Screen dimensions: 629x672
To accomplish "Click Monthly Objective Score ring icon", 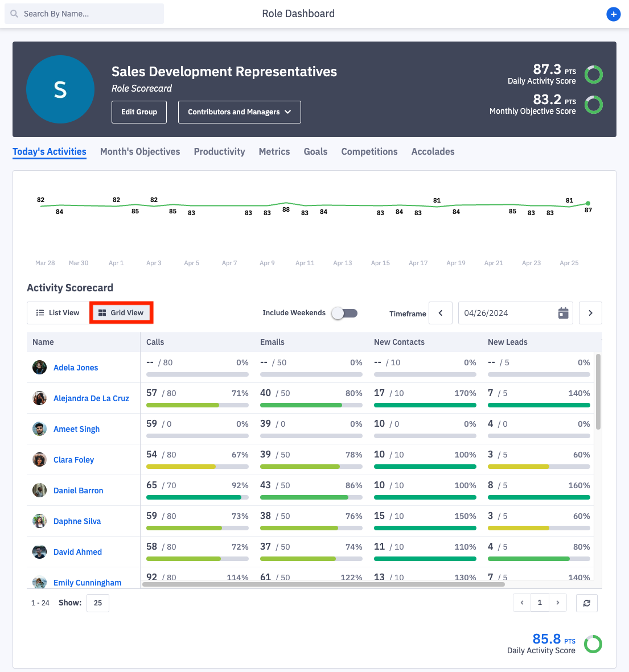I will point(594,105).
